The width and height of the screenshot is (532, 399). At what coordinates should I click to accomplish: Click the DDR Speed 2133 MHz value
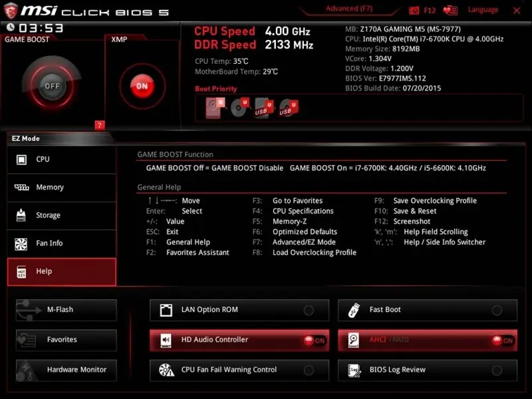coord(289,45)
